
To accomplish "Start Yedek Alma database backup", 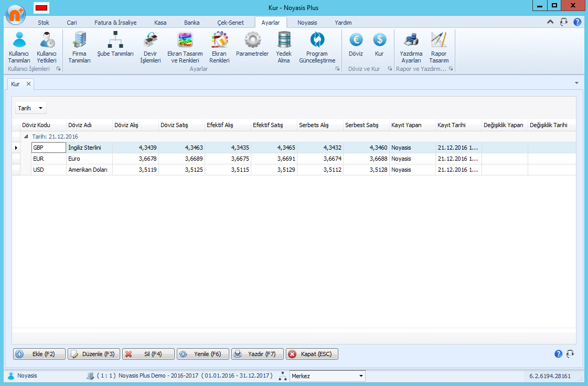I will coord(284,47).
